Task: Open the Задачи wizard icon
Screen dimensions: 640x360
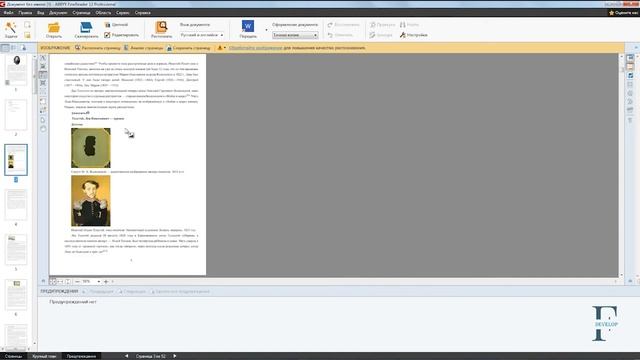Action: (11, 30)
